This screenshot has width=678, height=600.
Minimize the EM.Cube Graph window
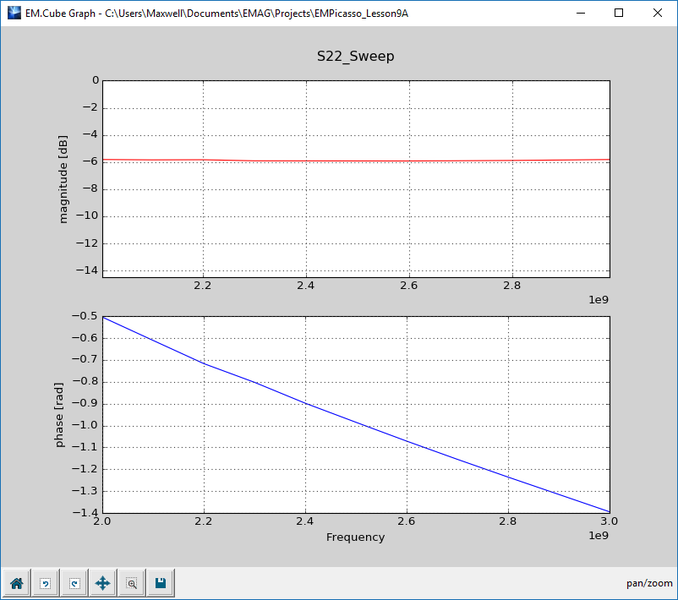point(581,13)
